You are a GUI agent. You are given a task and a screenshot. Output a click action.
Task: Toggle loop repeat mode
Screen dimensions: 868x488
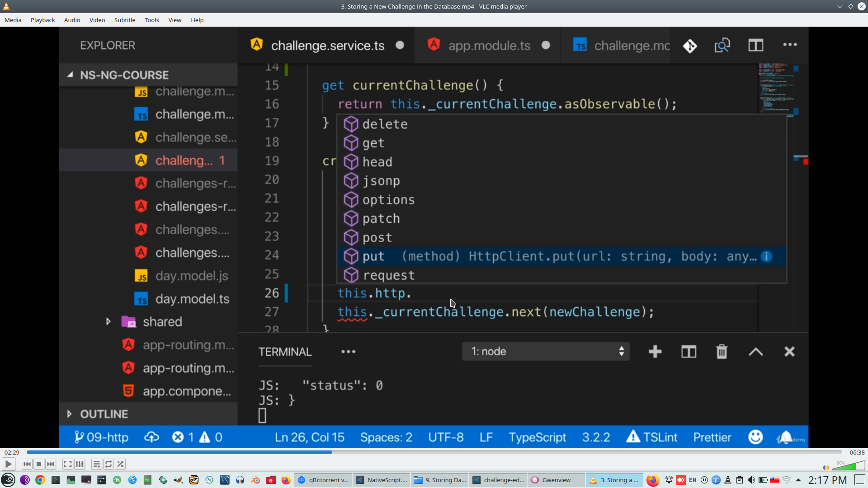coord(108,464)
